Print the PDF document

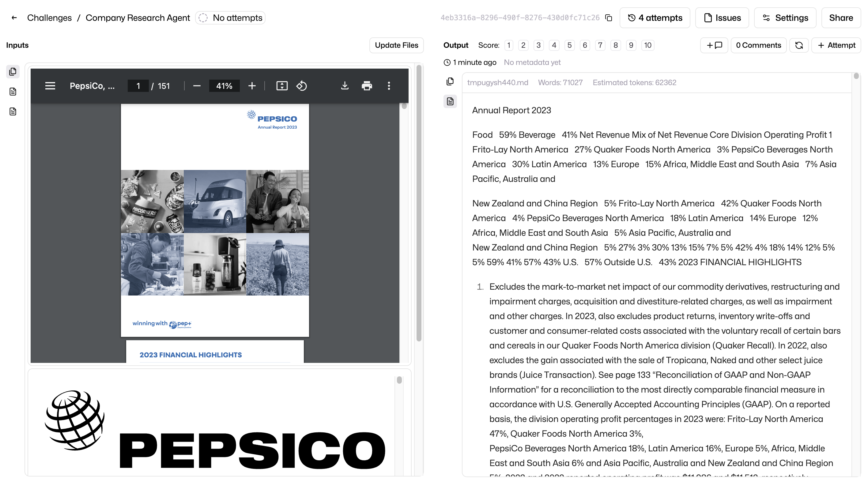pos(367,86)
